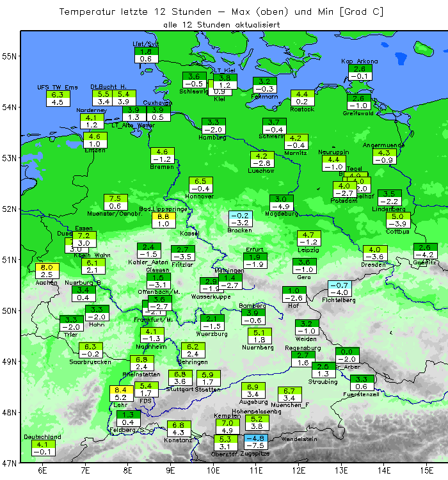Select the Rostock station label
This screenshot has width=448, height=480.
click(302, 109)
